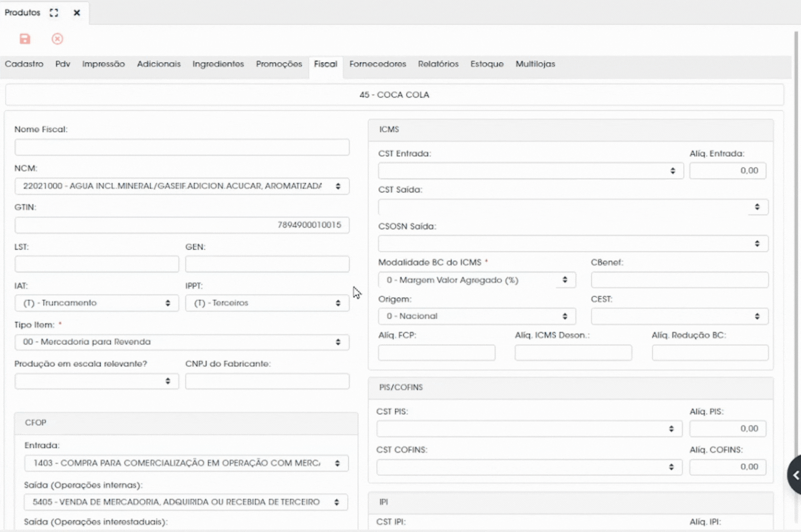Expand the Produtos window with fullscreen icon

(54, 13)
